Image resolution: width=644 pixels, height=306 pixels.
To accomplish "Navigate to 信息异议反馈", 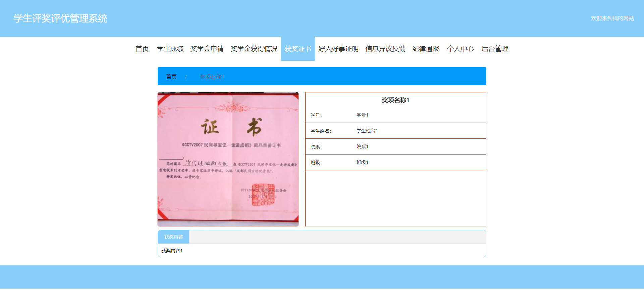I will 385,49.
